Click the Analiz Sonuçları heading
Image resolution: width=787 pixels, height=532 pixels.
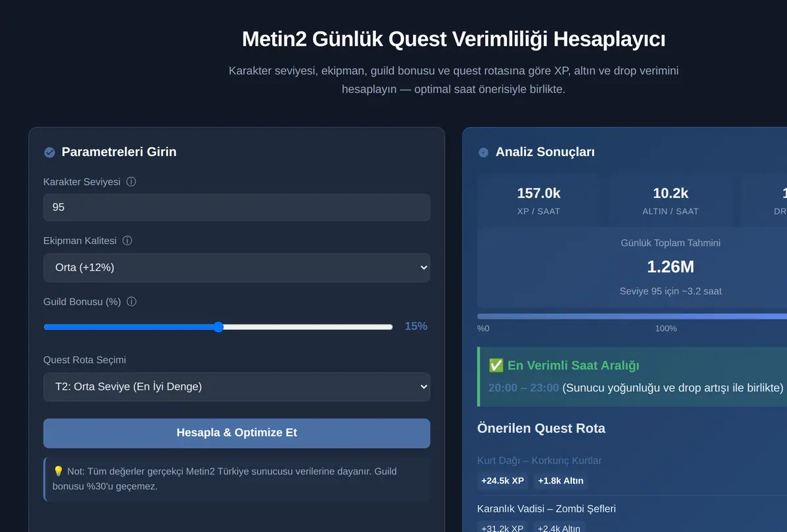pos(545,152)
